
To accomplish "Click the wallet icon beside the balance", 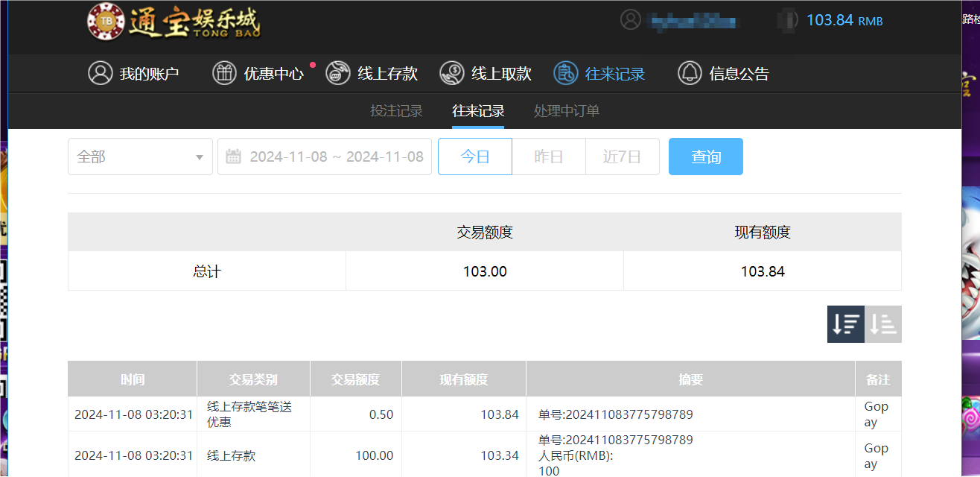I will click(x=786, y=20).
